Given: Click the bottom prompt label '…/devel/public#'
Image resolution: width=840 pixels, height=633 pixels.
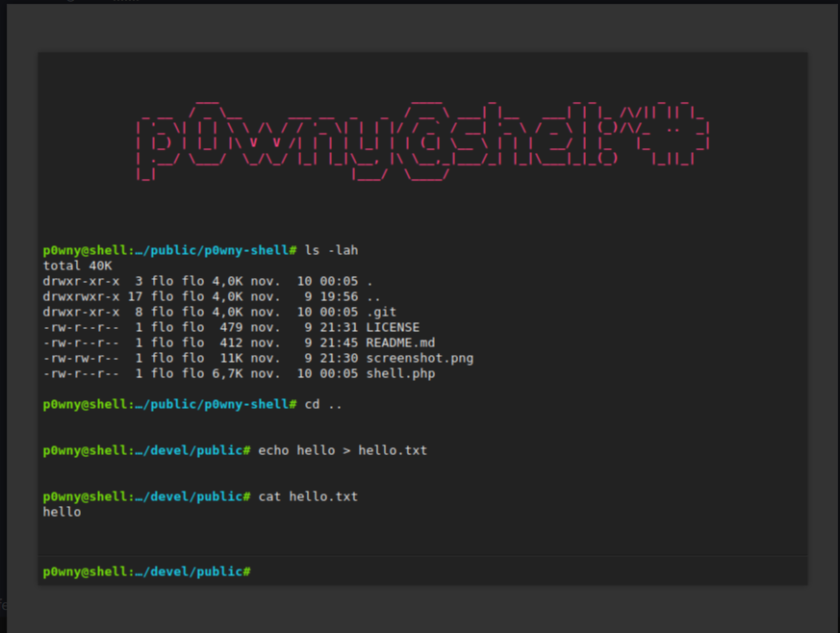Looking at the screenshot, I should coord(192,571).
